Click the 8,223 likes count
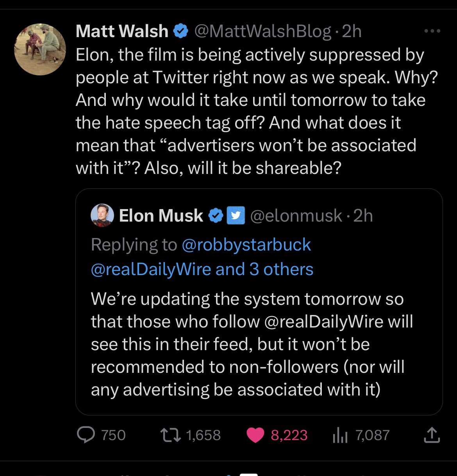Image resolution: width=457 pixels, height=476 pixels. coord(289,435)
